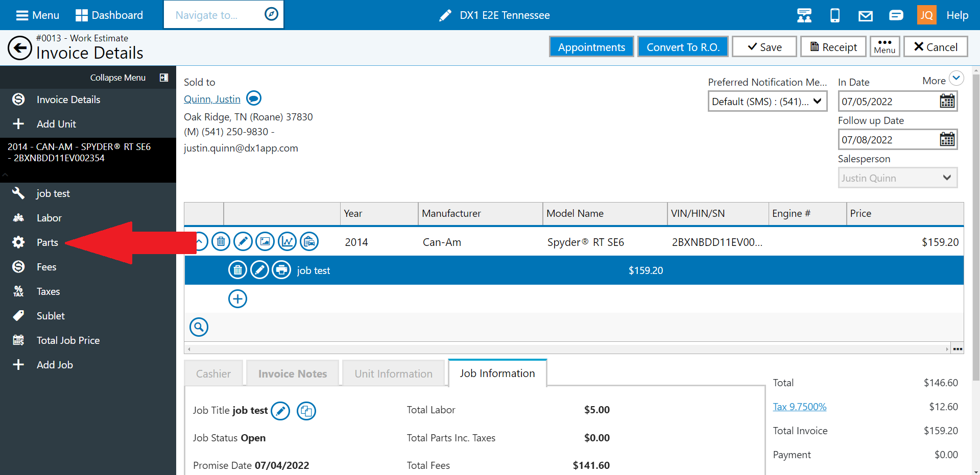Screen dimensions: 980x475
Task: Open the unit chart graph icon
Action: pos(288,241)
